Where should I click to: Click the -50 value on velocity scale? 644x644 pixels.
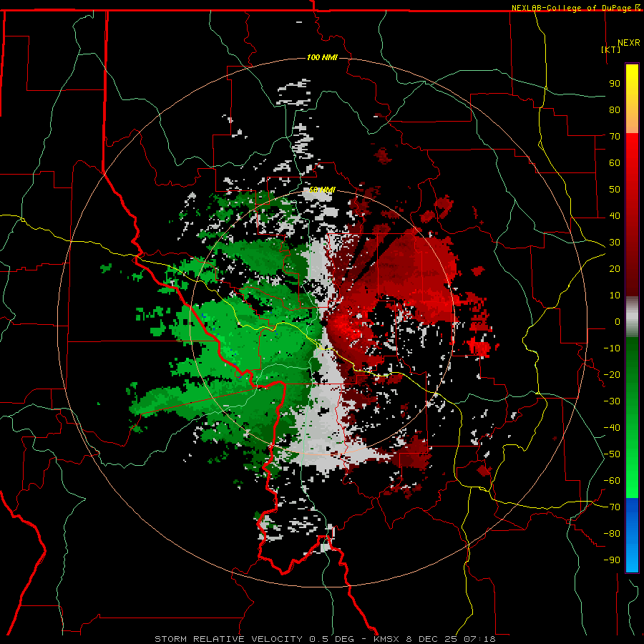pyautogui.click(x=612, y=454)
